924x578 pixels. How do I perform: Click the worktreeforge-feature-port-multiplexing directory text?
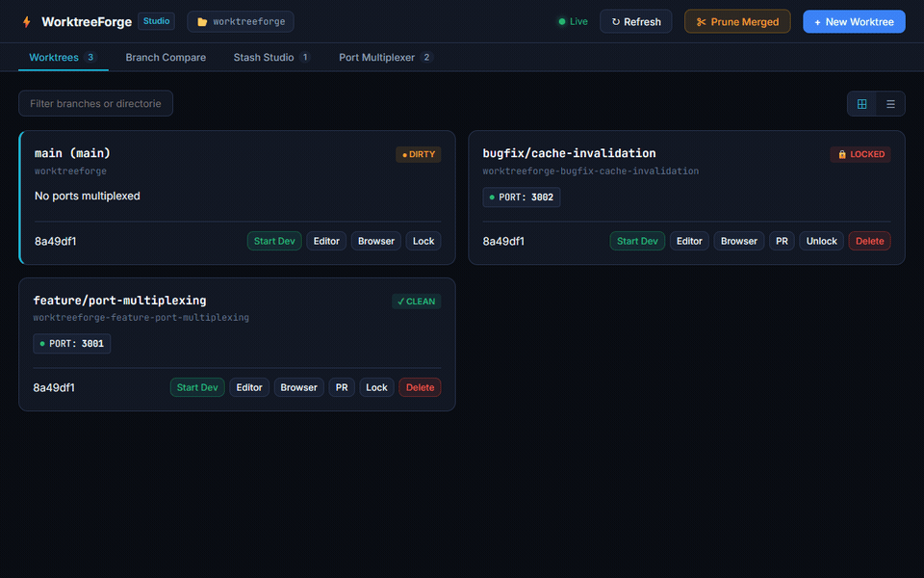click(x=141, y=317)
